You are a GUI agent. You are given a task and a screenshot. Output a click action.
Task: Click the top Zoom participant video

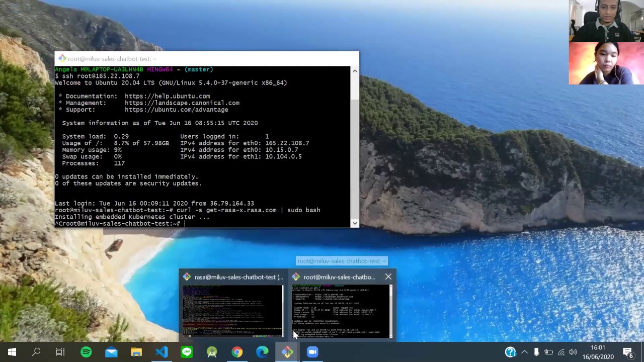pos(606,21)
